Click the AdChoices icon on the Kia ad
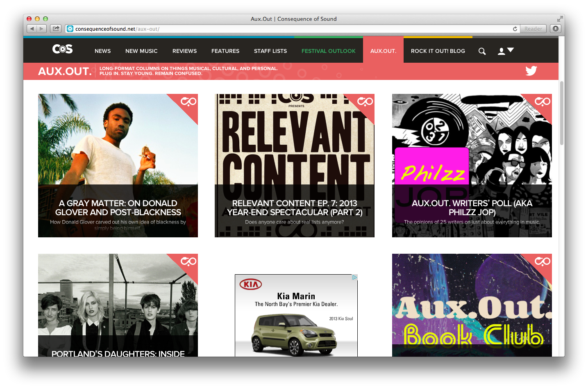This screenshot has width=588, height=389. coord(354,278)
